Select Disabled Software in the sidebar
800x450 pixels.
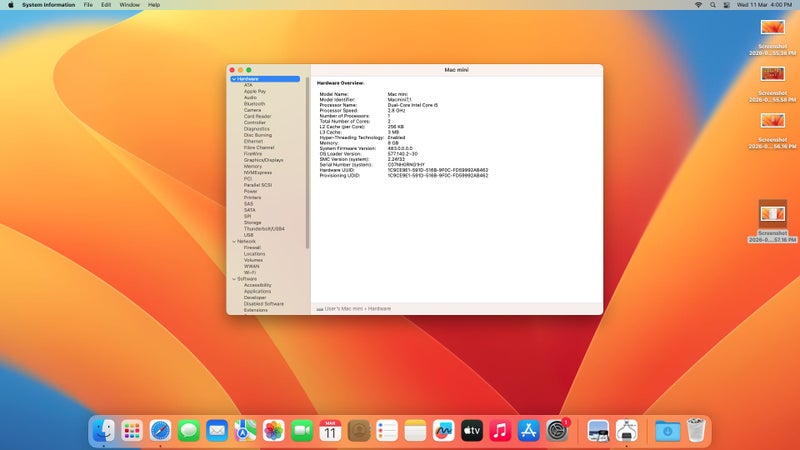click(x=263, y=304)
